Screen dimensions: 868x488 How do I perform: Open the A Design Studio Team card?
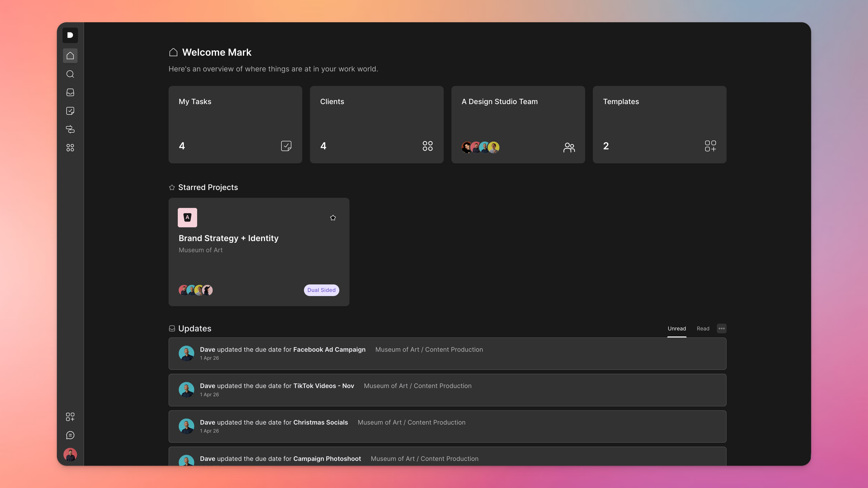click(518, 125)
